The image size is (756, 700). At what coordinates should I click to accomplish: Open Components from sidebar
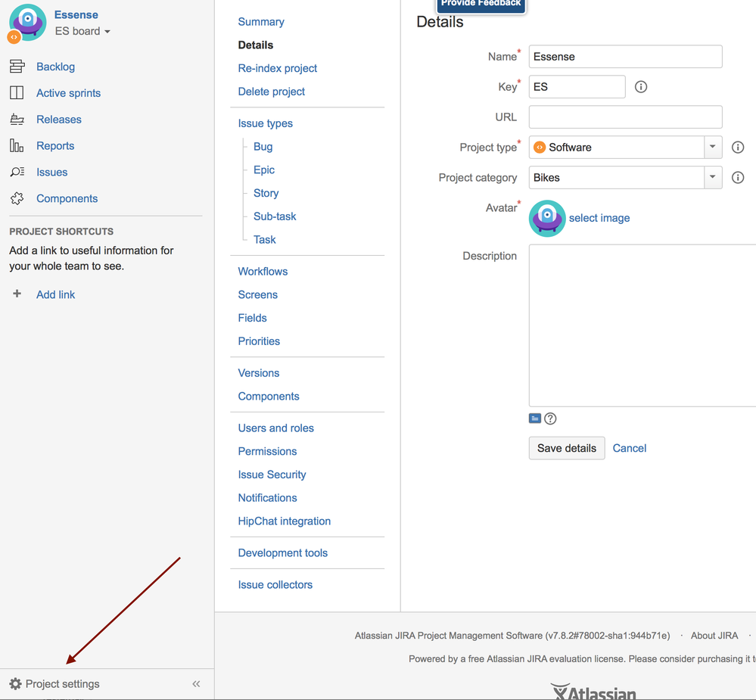[67, 198]
